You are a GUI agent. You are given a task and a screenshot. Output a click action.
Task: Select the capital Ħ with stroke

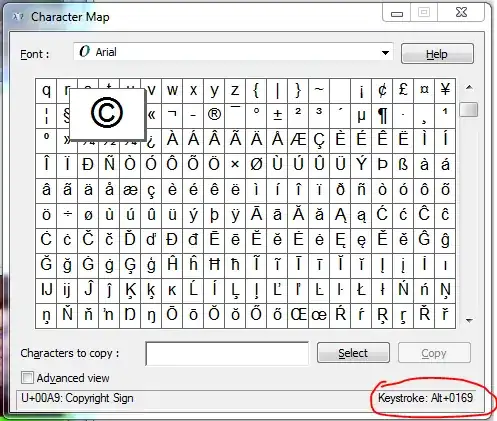214,265
